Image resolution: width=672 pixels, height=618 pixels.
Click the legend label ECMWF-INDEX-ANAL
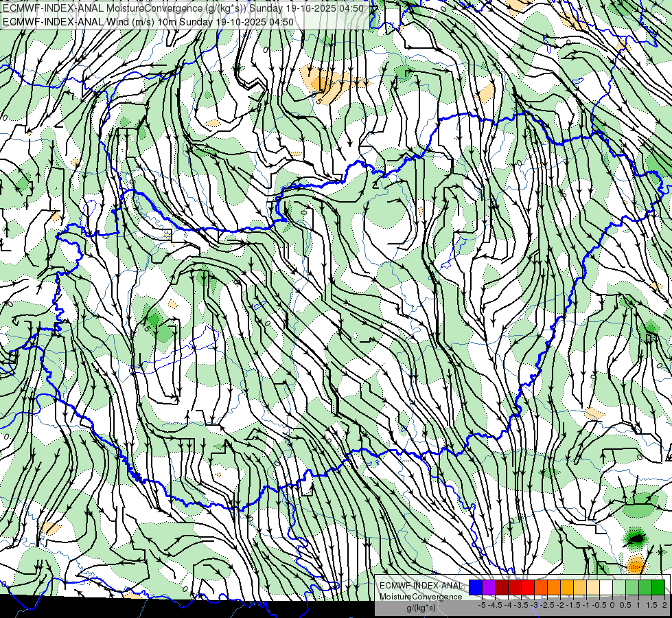tap(421, 586)
